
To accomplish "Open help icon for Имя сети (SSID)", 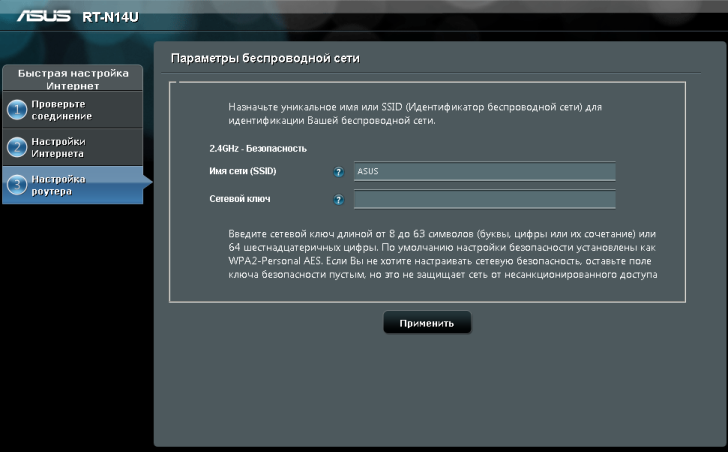I will pyautogui.click(x=339, y=172).
